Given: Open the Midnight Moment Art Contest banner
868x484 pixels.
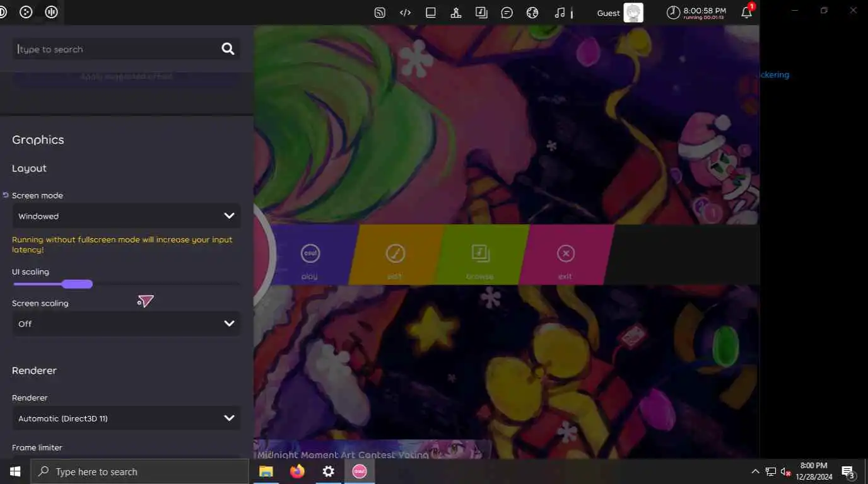Looking at the screenshot, I should [x=372, y=449].
